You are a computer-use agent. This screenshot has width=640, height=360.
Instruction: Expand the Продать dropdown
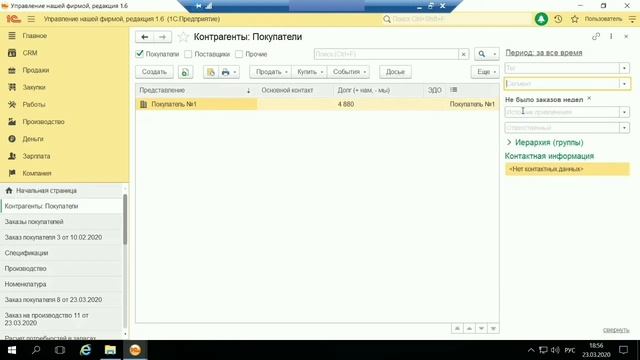271,72
